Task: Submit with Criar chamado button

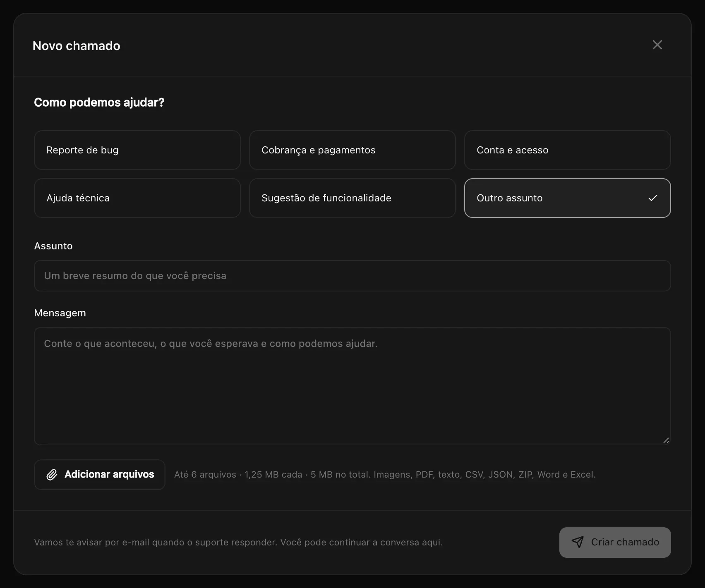Action: point(615,542)
